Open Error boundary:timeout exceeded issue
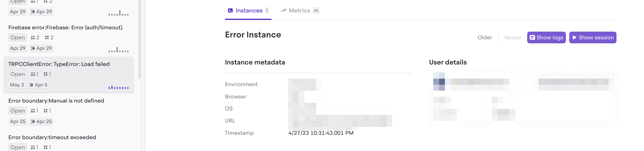The image size is (644, 151). (x=52, y=137)
